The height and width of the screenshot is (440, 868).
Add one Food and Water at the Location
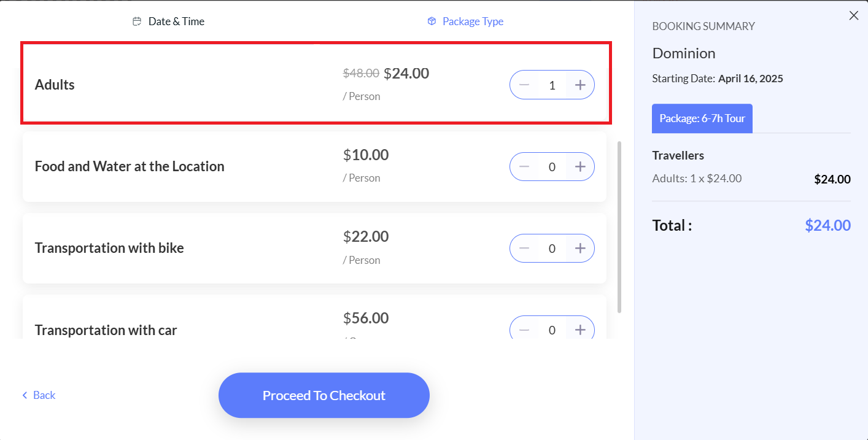tap(580, 166)
